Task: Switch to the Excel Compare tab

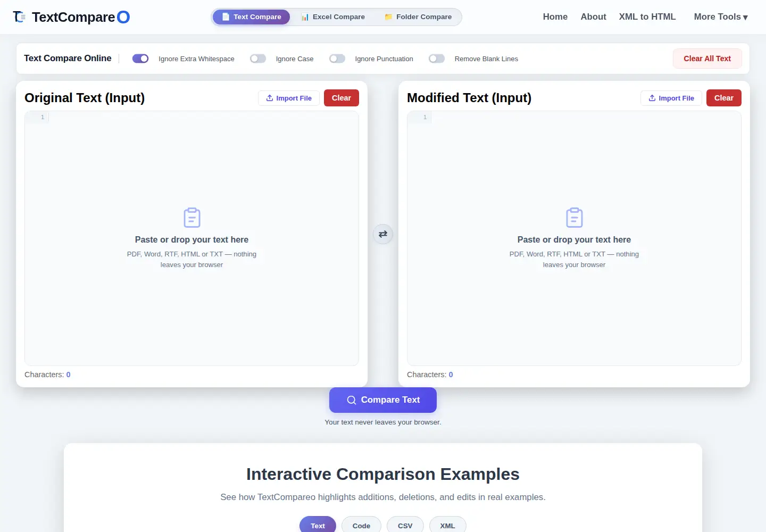Action: [333, 17]
